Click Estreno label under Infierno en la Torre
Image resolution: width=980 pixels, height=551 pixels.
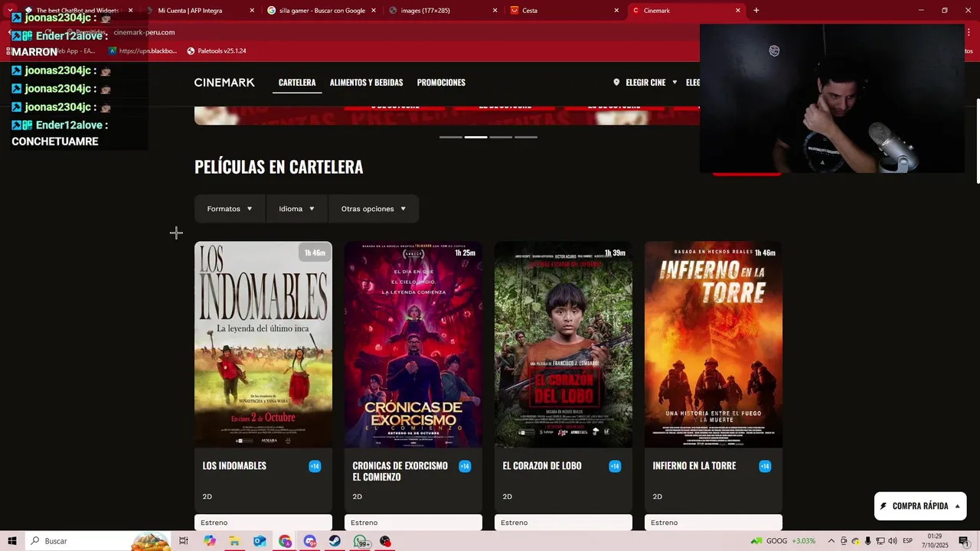click(x=714, y=523)
